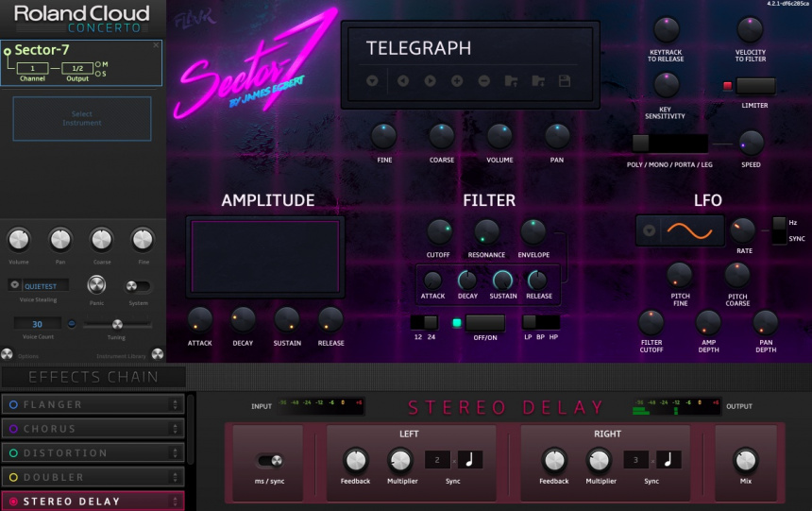This screenshot has width=812, height=511.
Task: Click the folder icon with up arrow
Action: tap(511, 81)
